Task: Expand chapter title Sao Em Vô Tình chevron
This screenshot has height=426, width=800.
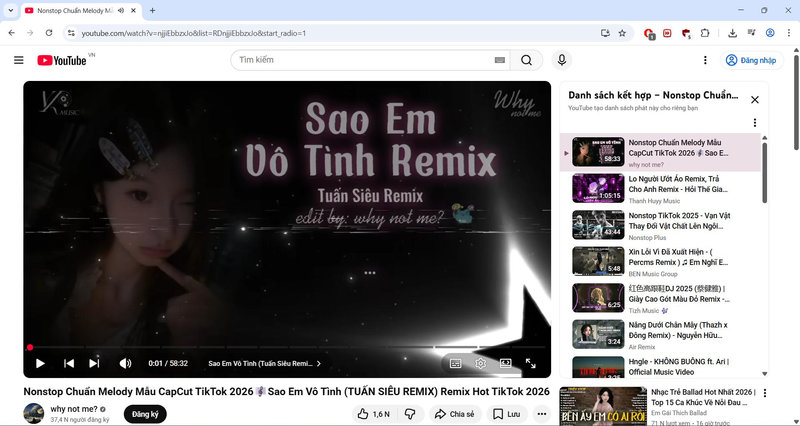Action: (x=319, y=364)
